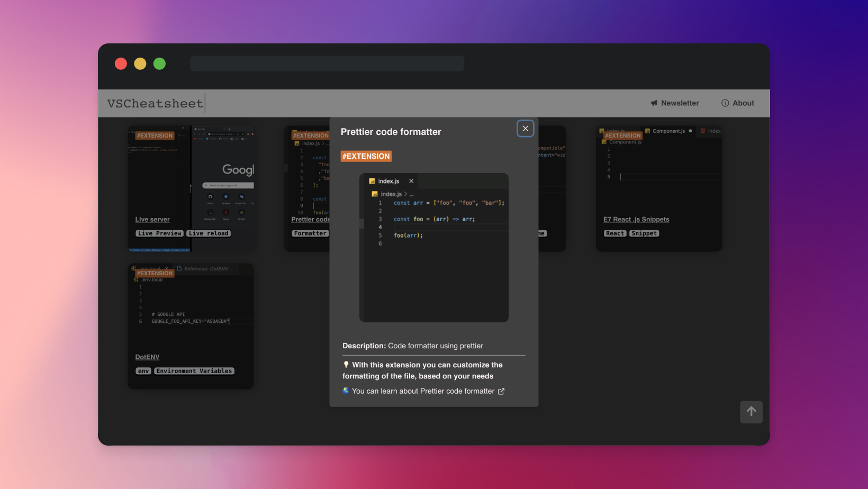This screenshot has width=868, height=489.
Task: Click the scroll-to-top arrow button
Action: point(751,412)
